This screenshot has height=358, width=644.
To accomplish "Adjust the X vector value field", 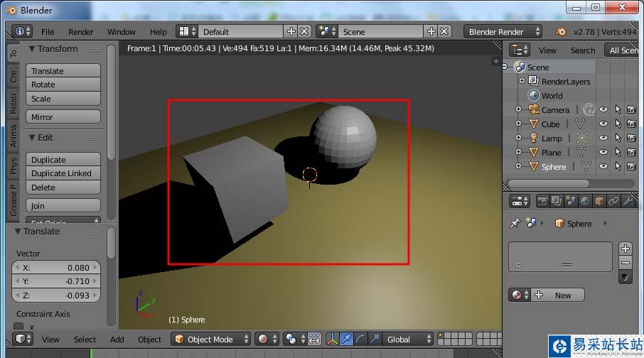I will (56, 268).
